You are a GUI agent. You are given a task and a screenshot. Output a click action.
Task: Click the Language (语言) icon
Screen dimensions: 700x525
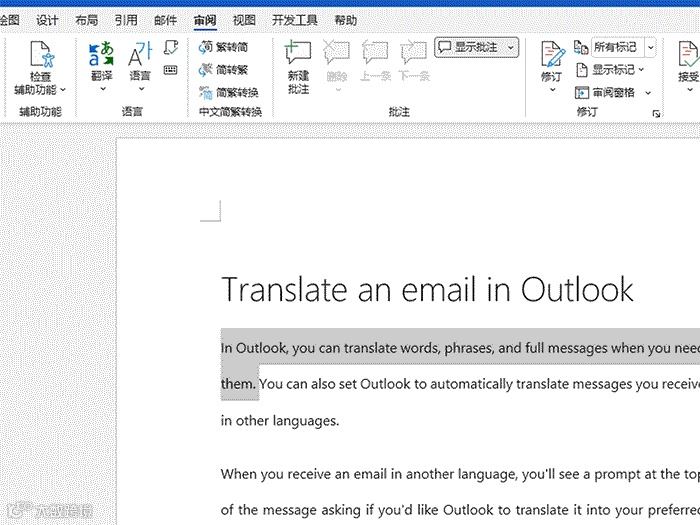(x=140, y=55)
